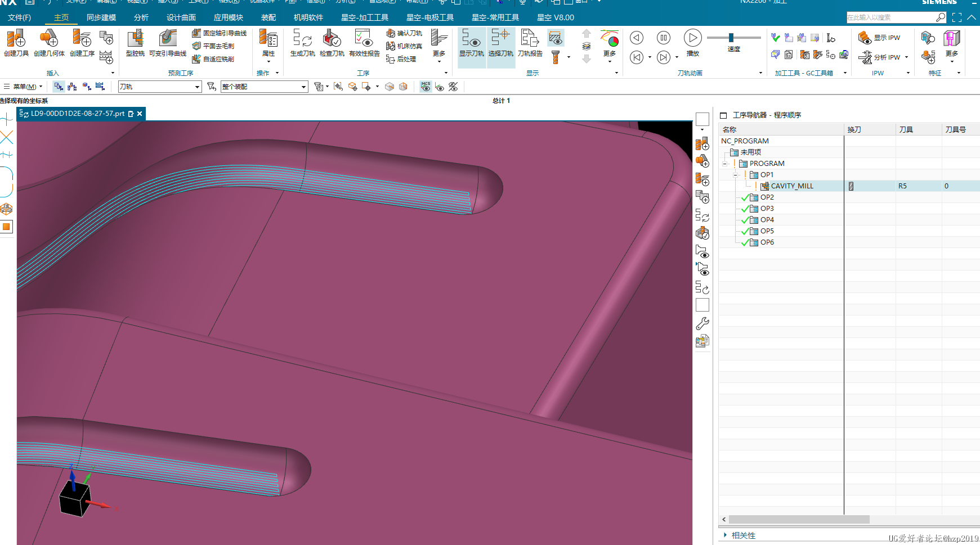Click 确认刀轨 to verify the tool path
The width and height of the screenshot is (980, 545).
(x=404, y=33)
